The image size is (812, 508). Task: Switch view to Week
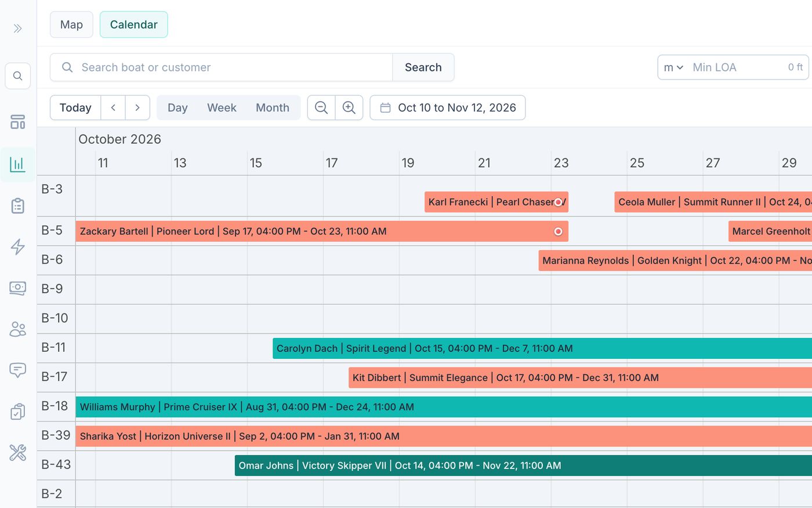[x=222, y=107]
